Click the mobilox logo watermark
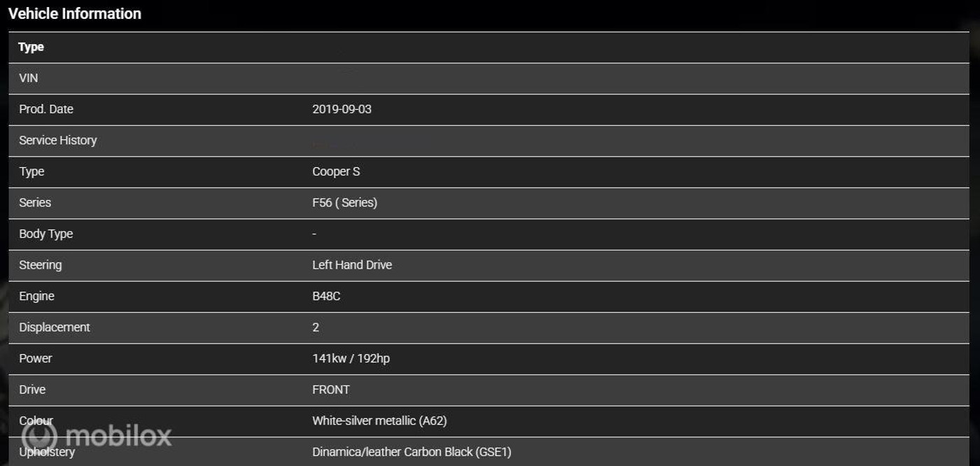This screenshot has width=980, height=466. pos(96,436)
